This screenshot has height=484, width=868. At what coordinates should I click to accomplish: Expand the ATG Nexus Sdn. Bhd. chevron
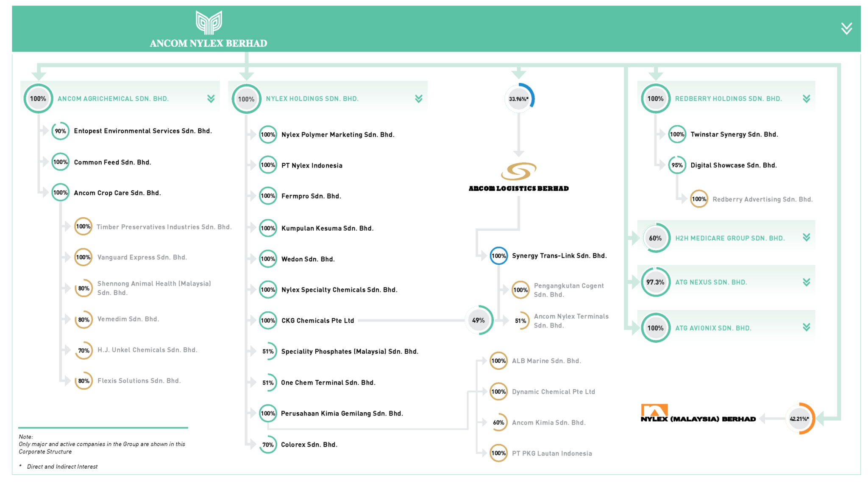[807, 282]
